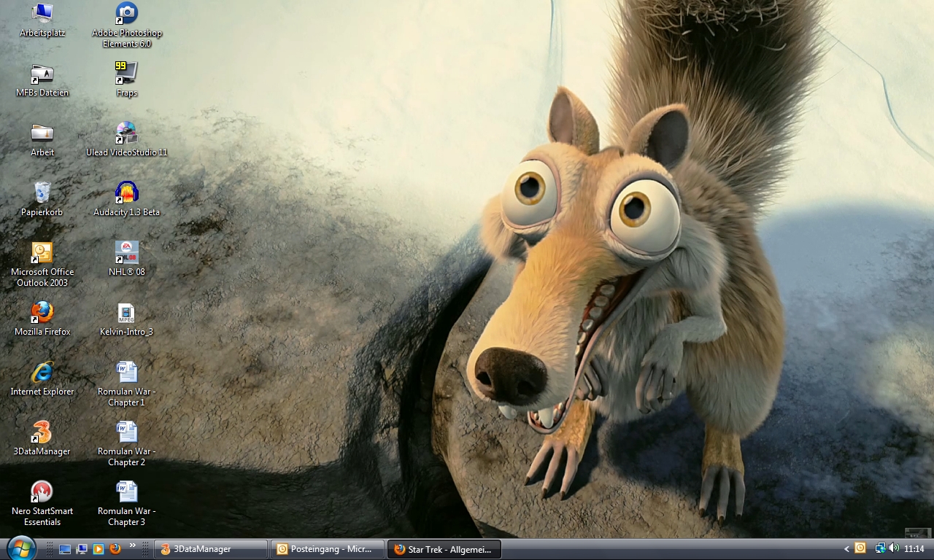The width and height of the screenshot is (934, 560).
Task: Open the volume speaker tray icon
Action: (x=894, y=548)
